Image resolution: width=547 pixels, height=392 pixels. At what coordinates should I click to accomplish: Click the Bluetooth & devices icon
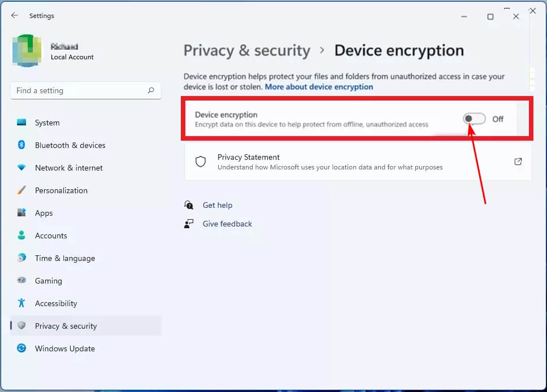[21, 145]
